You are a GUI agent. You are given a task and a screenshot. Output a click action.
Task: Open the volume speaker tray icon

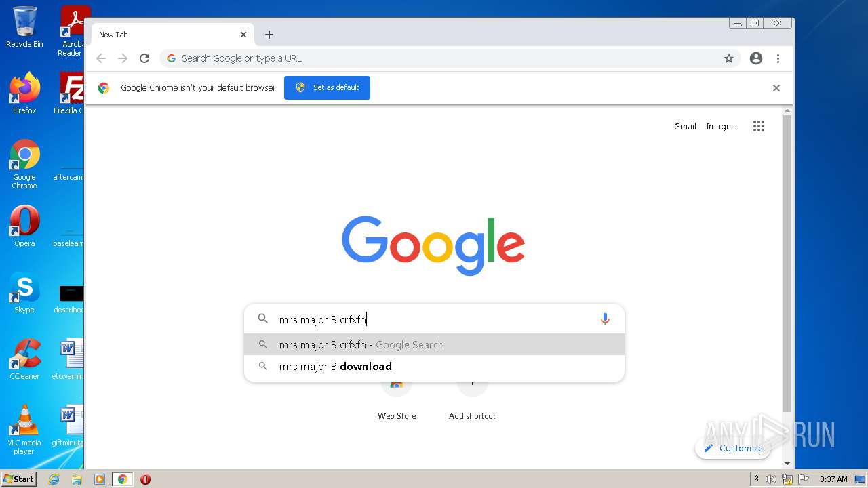click(771, 479)
